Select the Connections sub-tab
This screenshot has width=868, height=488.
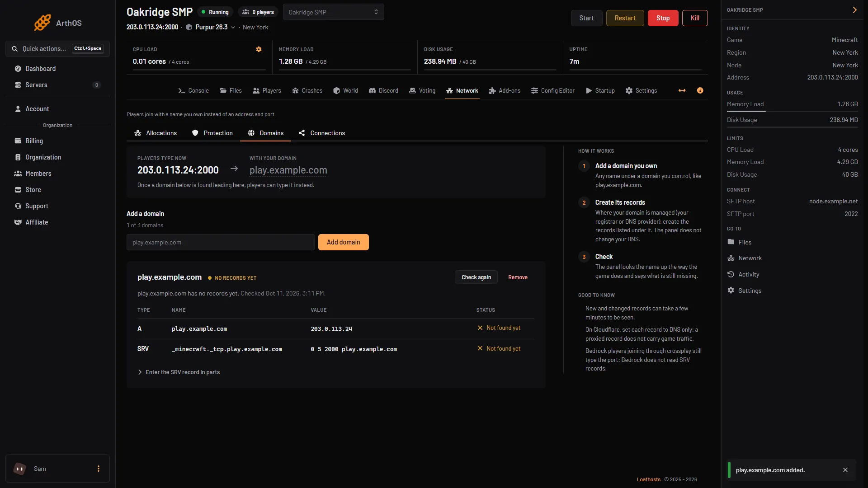[322, 133]
